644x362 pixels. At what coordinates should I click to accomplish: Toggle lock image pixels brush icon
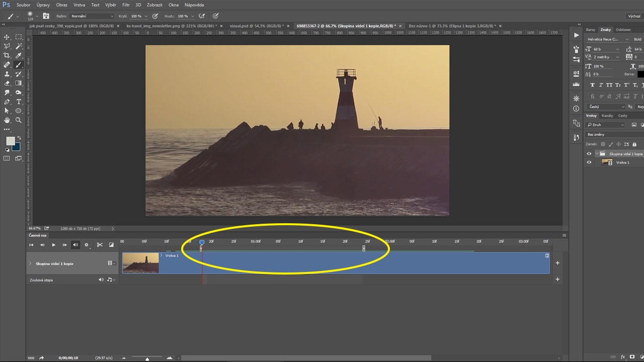point(611,144)
